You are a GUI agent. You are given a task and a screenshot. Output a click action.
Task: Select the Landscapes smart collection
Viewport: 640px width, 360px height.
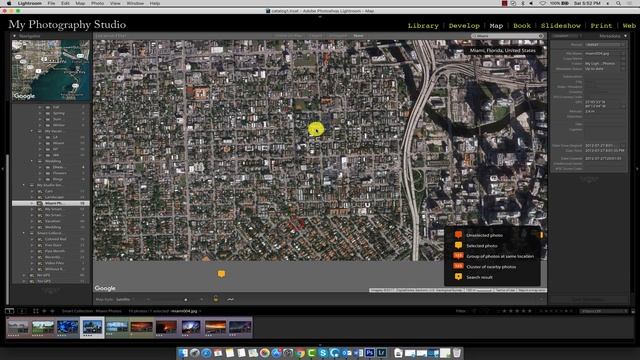55,197
